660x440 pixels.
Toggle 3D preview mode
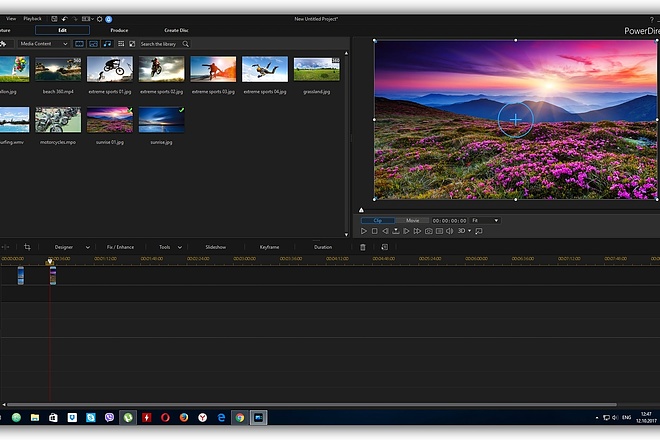coord(461,231)
